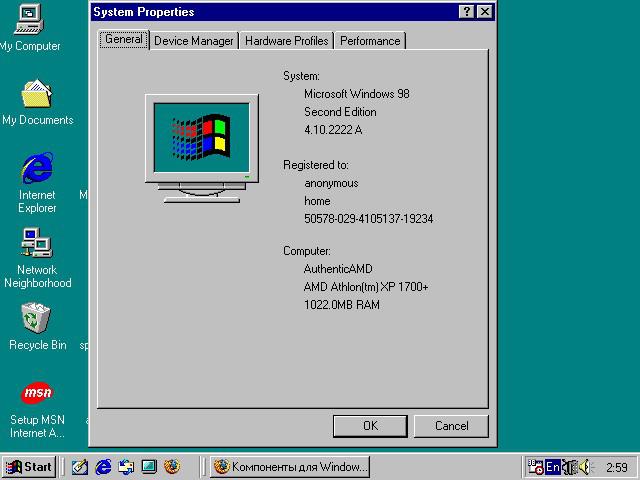Launch Firefox from quick launch bar
Image resolution: width=640 pixels, height=480 pixels.
point(172,467)
